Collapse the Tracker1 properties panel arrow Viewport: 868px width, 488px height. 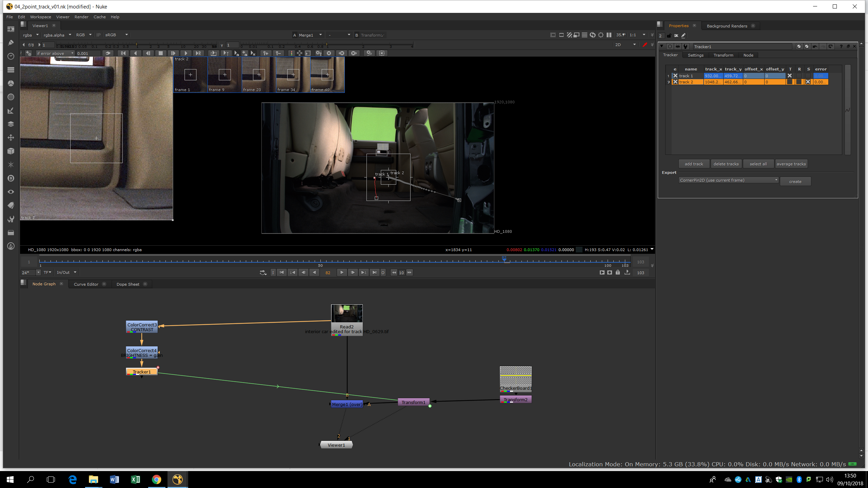(x=662, y=46)
